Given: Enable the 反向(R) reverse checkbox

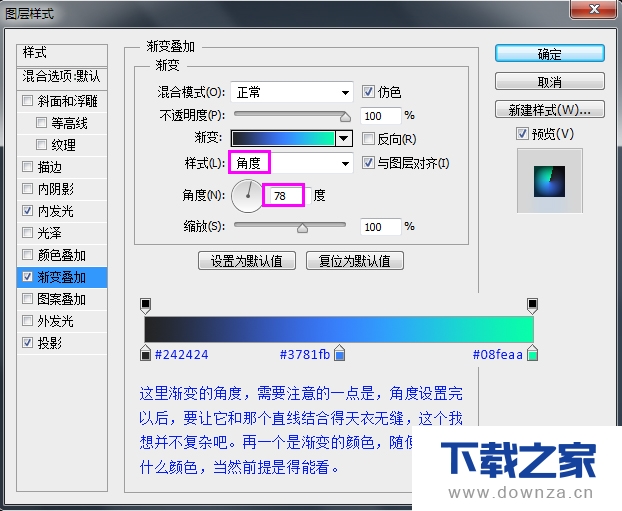Looking at the screenshot, I should [368, 139].
